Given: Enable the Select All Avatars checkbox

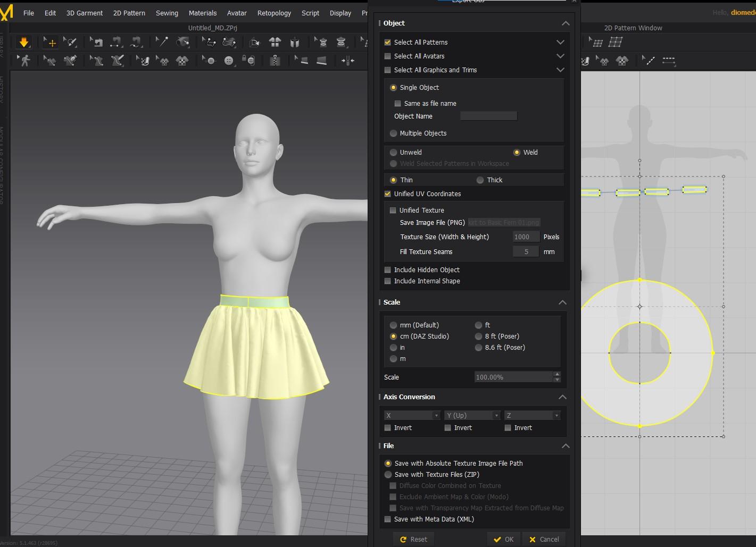Looking at the screenshot, I should (388, 56).
